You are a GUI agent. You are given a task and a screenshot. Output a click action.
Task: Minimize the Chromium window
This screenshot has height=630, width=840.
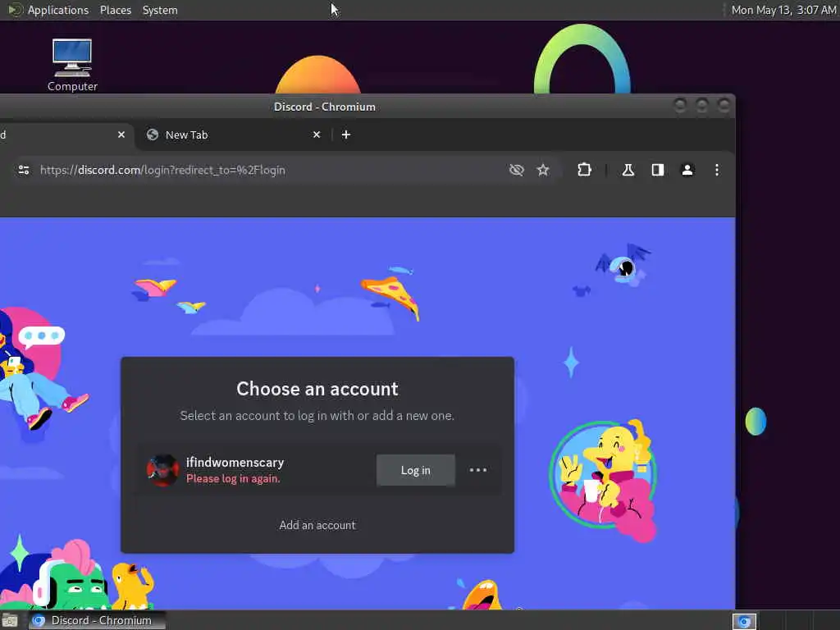680,106
